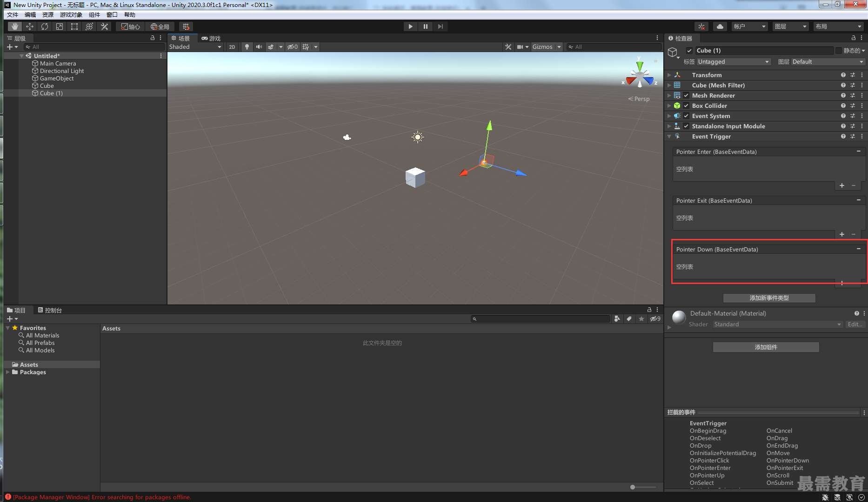The image size is (868, 502).
Task: Remove the Pointer Down event block
Action: (x=858, y=249)
